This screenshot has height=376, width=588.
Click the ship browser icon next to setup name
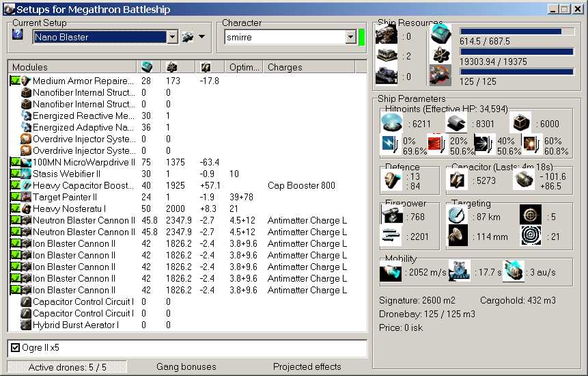click(x=187, y=37)
